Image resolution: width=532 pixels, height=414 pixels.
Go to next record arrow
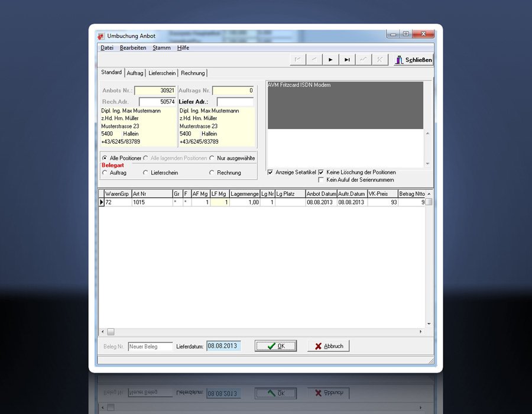coord(330,60)
